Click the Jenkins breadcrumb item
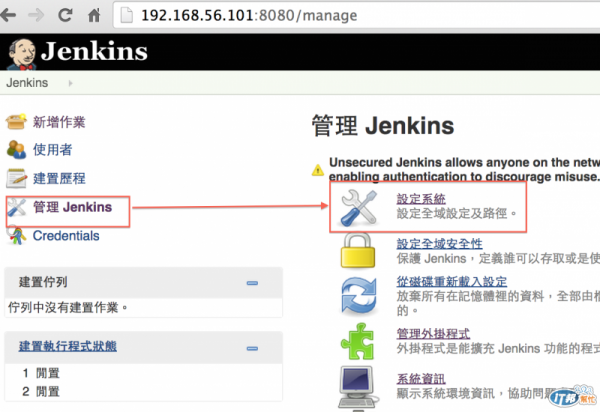Image resolution: width=600 pixels, height=412 pixels. (x=27, y=83)
